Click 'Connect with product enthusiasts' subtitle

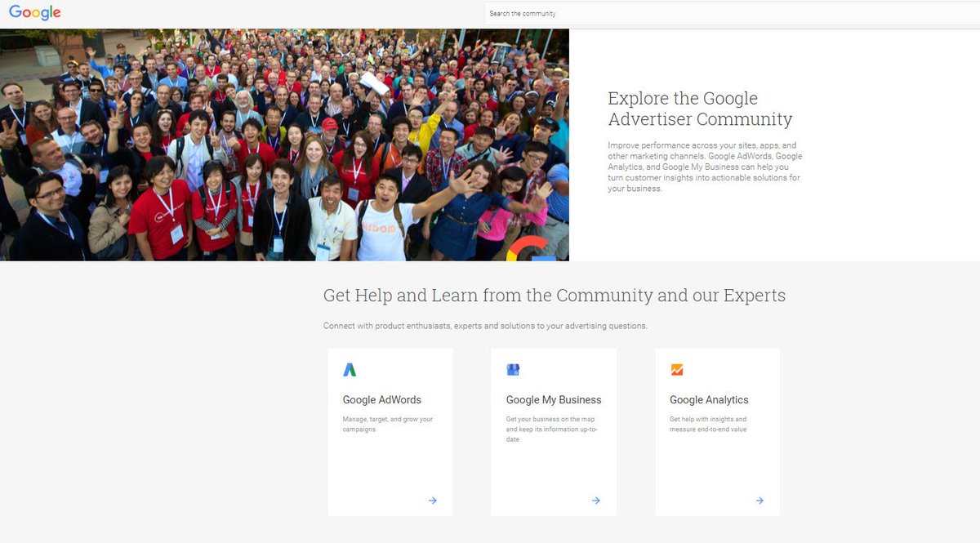[485, 326]
